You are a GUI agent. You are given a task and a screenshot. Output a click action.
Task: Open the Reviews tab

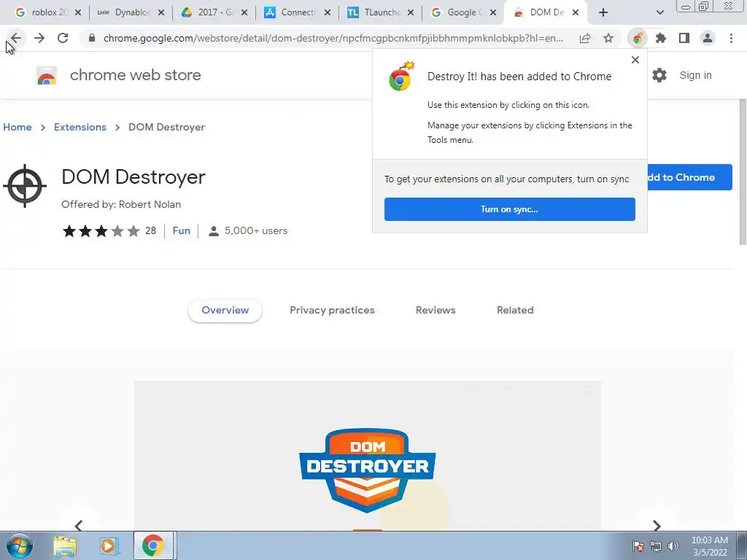pos(436,310)
